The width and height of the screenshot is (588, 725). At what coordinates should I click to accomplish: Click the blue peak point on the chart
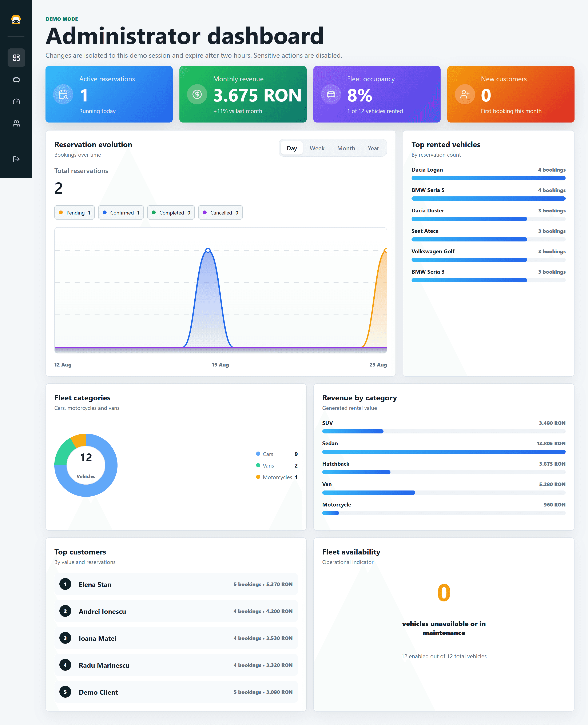(x=208, y=251)
